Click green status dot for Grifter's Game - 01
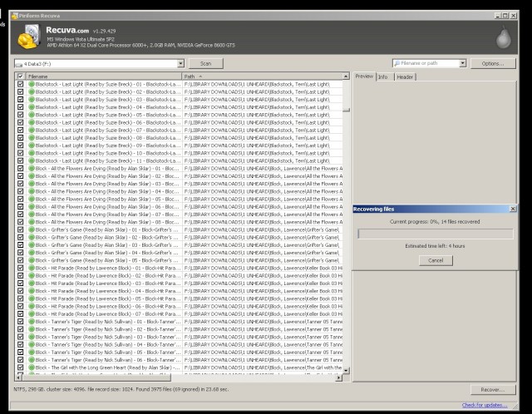The image size is (532, 414). (x=32, y=229)
